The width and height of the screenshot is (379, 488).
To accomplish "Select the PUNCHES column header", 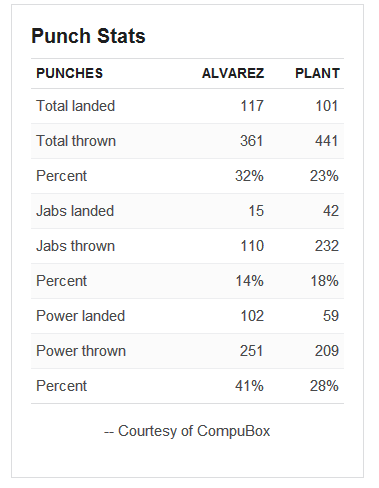I will tap(70, 73).
